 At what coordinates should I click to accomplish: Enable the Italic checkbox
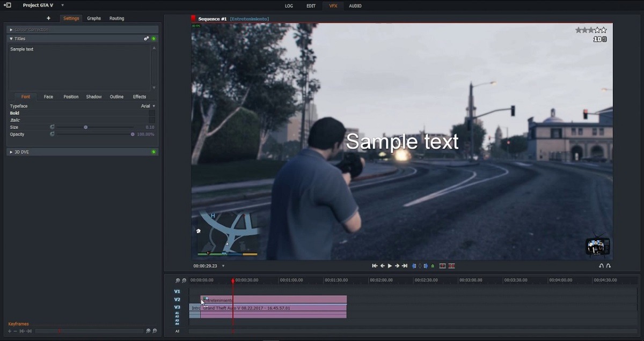coord(152,120)
